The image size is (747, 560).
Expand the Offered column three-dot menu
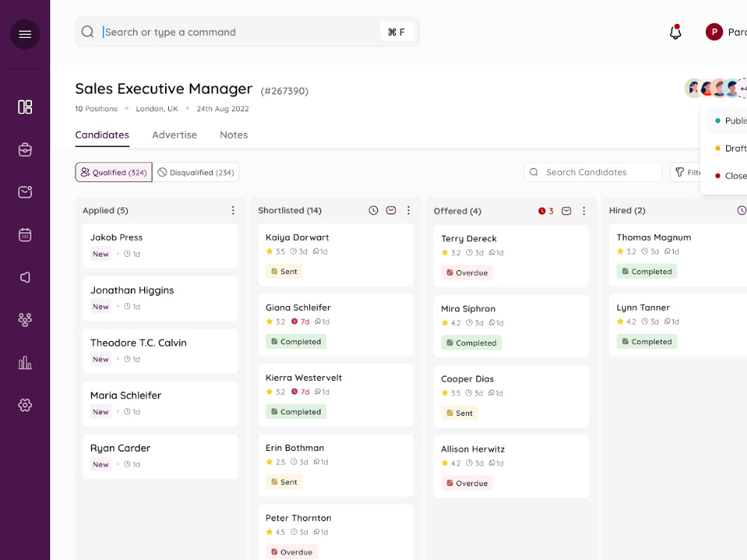(583, 211)
